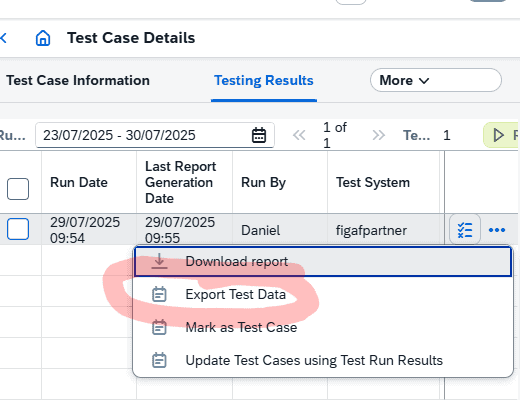The height and width of the screenshot is (400, 520).
Task: Select the Testing Results tab
Action: click(x=264, y=80)
